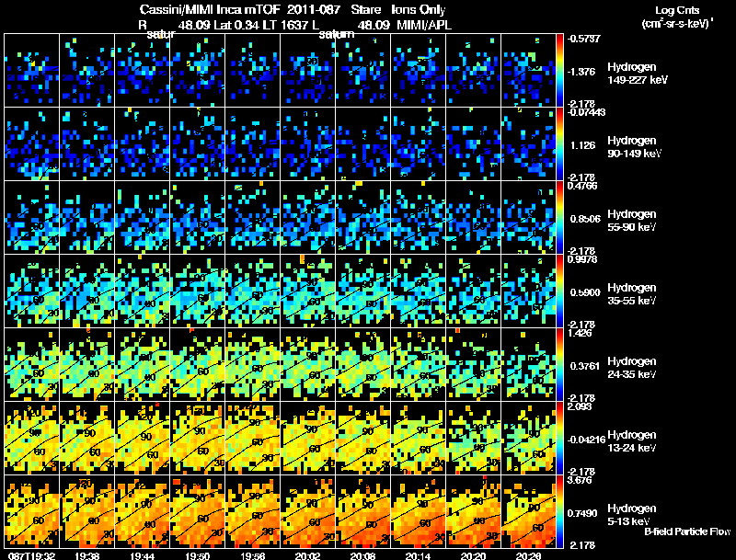Open the Hydrogen 55-90 keV panel at 19:38

[86, 217]
